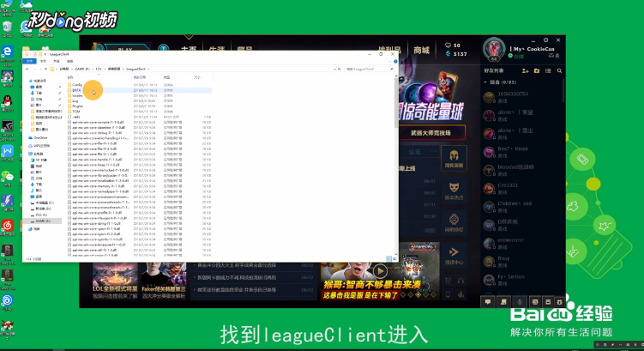This screenshot has height=351, width=644.
Task: Switch to large icons view in Explorer status bar
Action: click(394, 259)
